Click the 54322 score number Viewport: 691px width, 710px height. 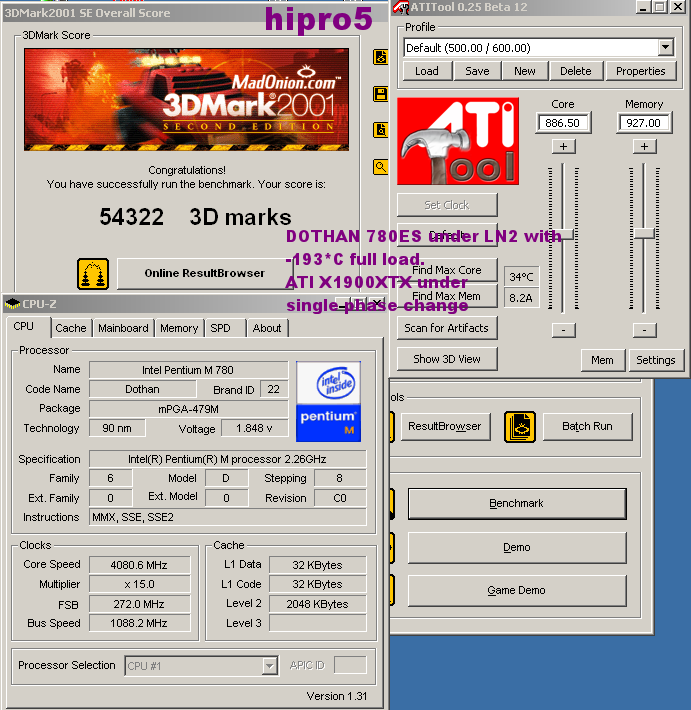point(132,217)
